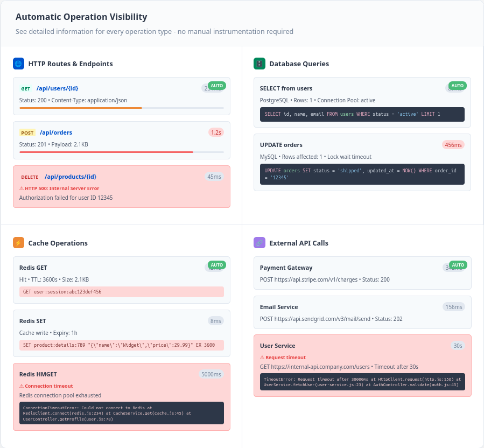
Task: Click the globe icon beside HTTP Routes & Endpoints
Action: [x=18, y=64]
